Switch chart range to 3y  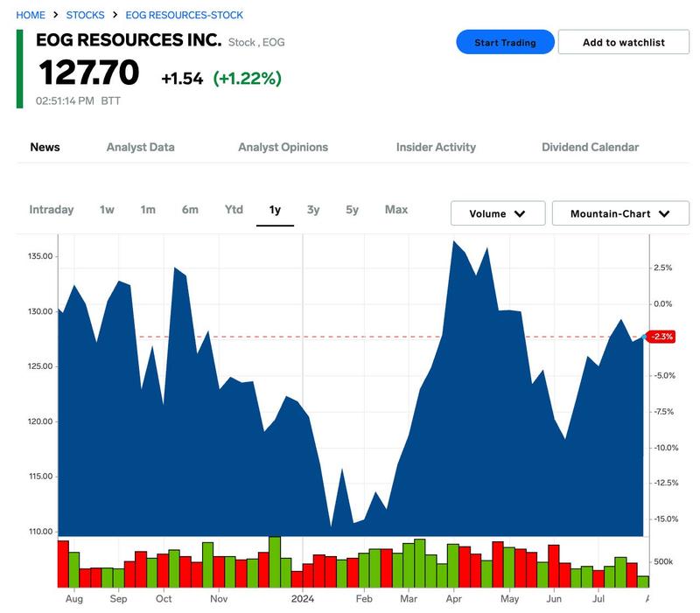click(x=313, y=210)
